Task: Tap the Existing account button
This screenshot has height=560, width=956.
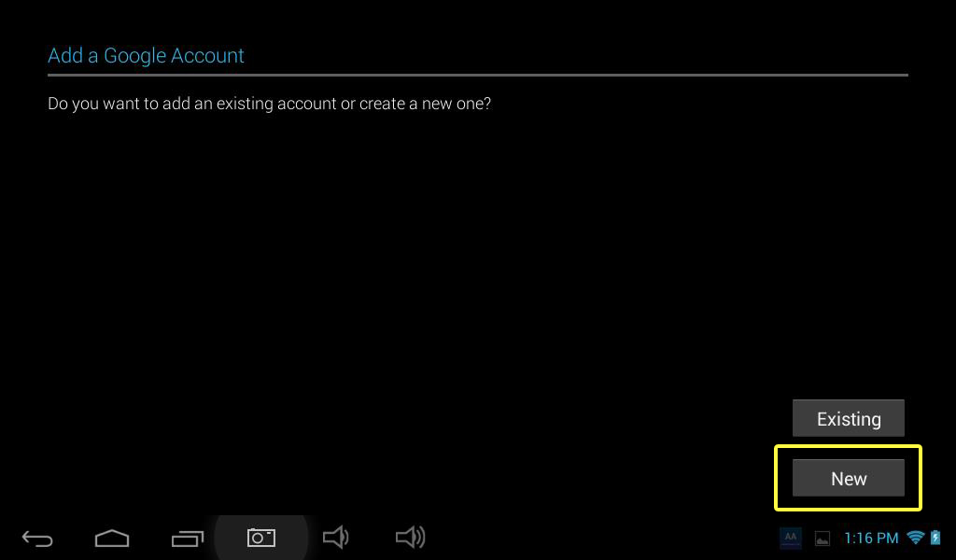Action: tap(848, 418)
